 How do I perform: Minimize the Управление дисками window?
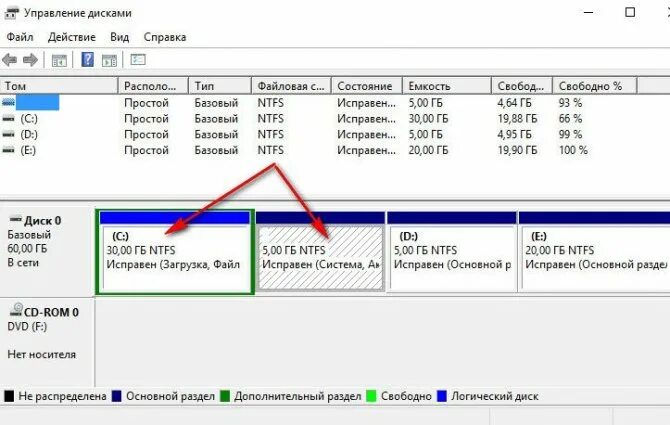(589, 12)
